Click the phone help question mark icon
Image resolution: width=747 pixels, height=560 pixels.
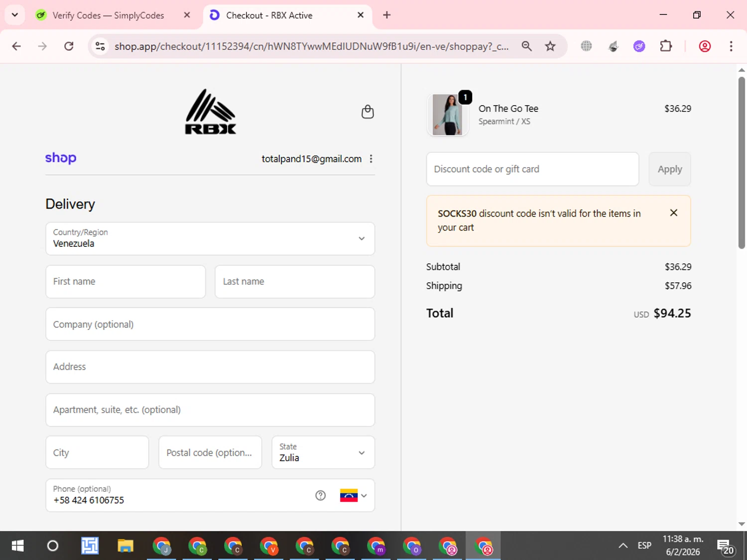coord(320,495)
